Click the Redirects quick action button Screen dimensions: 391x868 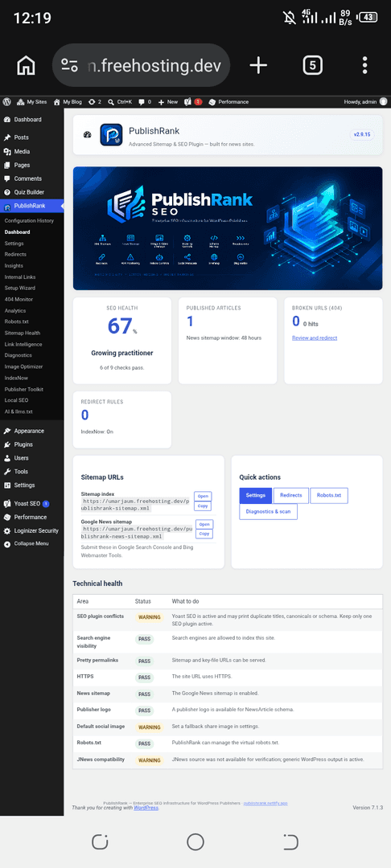(291, 495)
